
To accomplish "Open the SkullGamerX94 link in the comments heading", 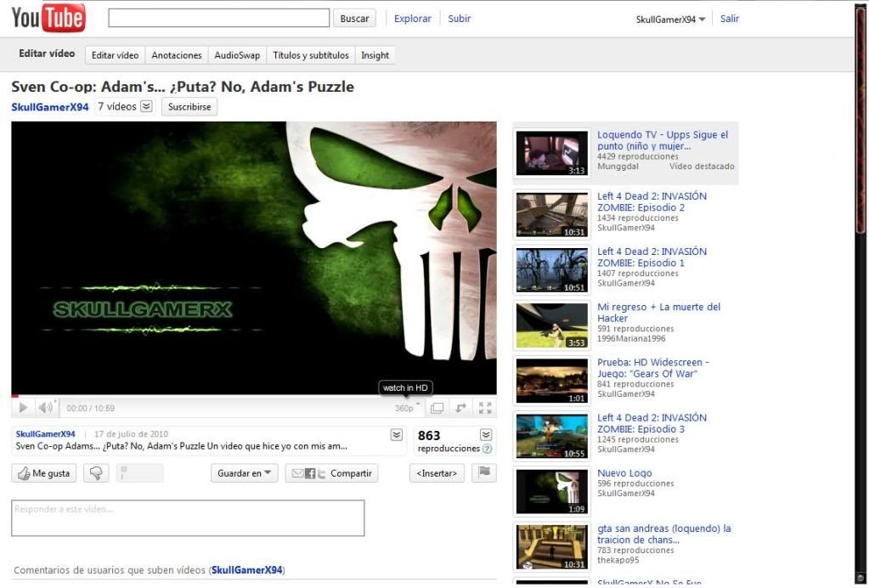I will [247, 569].
